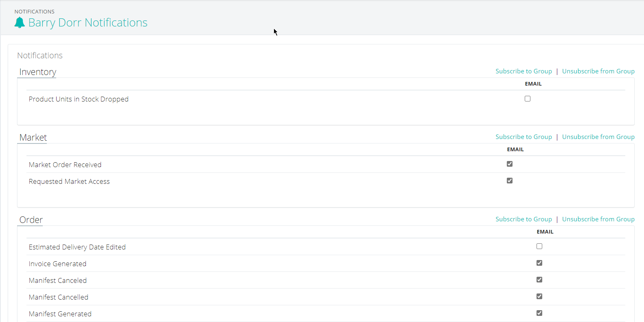Uncheck Invoice Generated email checkbox
The height and width of the screenshot is (322, 644).
coord(539,263)
